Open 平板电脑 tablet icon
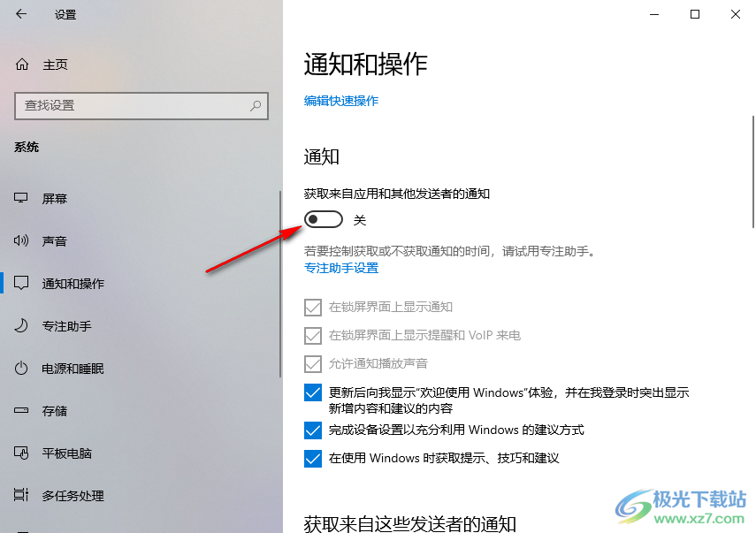 pyautogui.click(x=20, y=453)
